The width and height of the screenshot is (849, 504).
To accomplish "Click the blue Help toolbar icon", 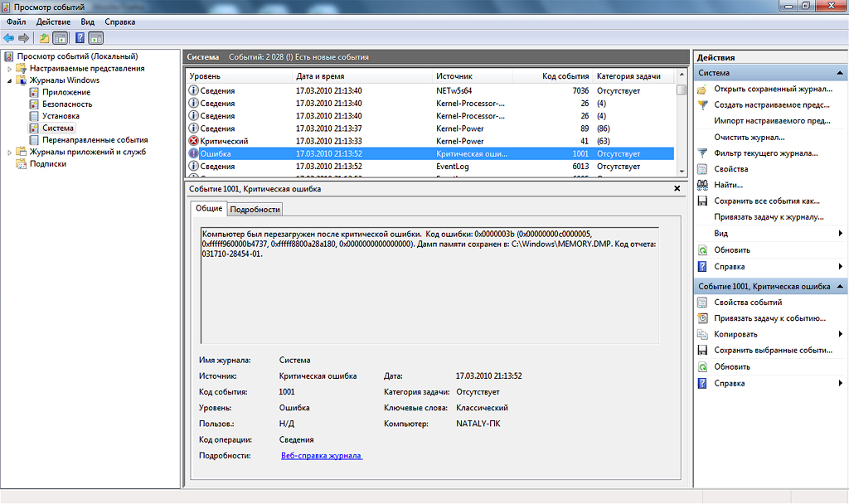I will coord(80,38).
